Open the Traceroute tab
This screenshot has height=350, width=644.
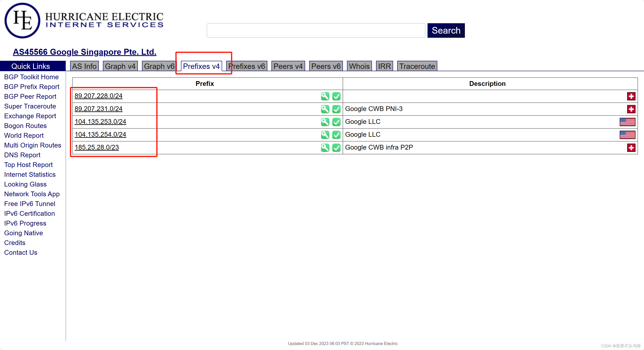(417, 66)
